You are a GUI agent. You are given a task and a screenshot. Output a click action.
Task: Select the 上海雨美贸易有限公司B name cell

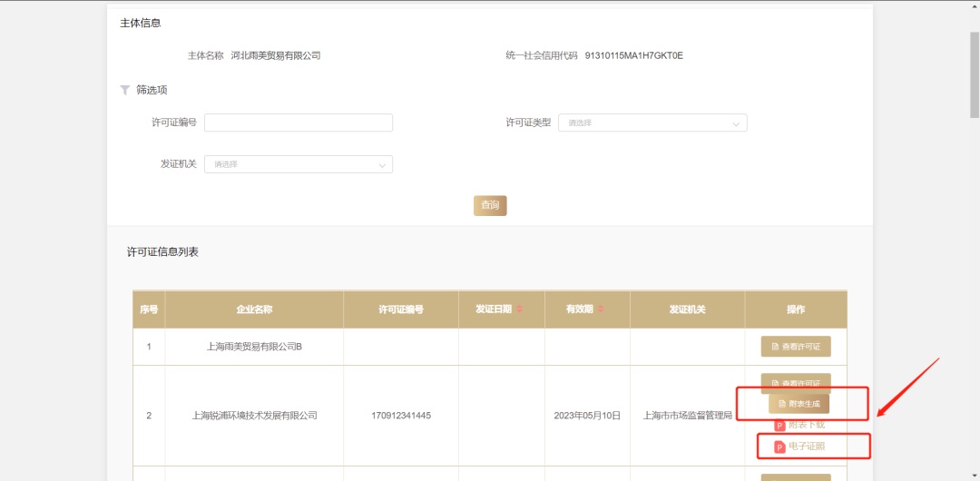pyautogui.click(x=254, y=347)
